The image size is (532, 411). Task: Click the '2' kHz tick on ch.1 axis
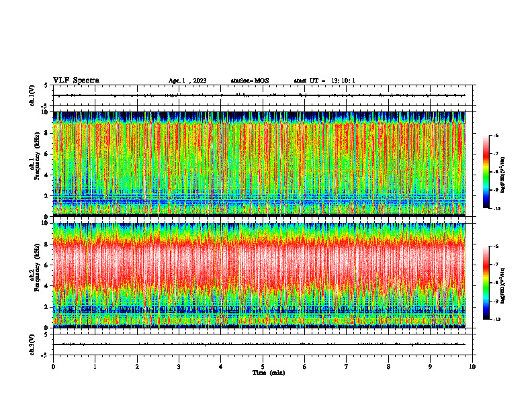(47, 196)
